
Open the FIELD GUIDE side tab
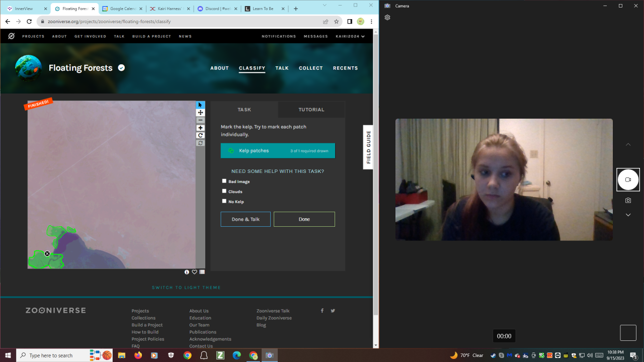click(368, 147)
